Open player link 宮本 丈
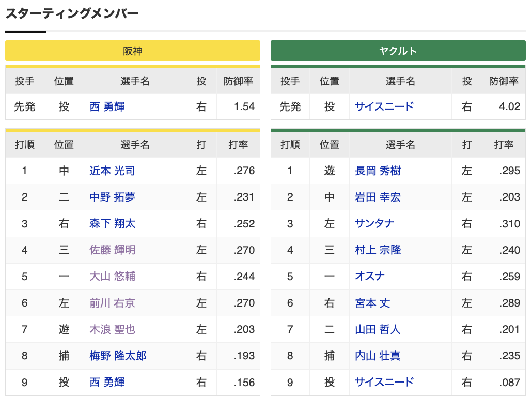The height and width of the screenshot is (397, 532). [x=372, y=302]
